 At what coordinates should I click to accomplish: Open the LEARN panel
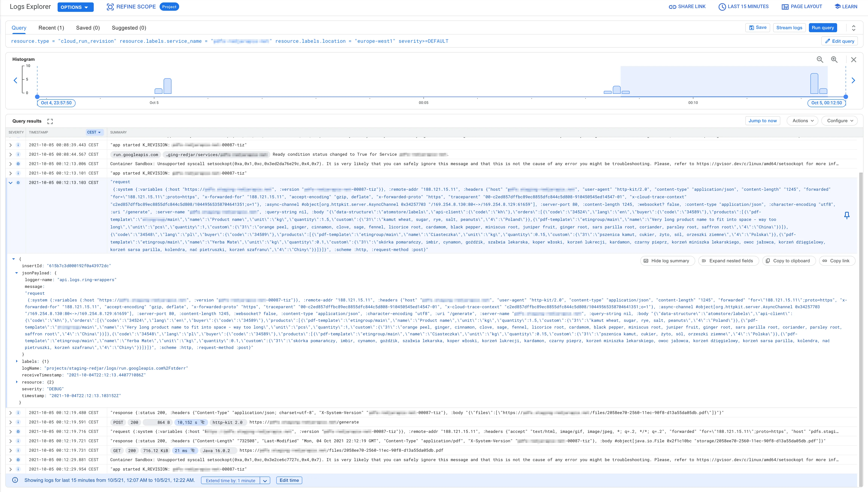point(846,7)
